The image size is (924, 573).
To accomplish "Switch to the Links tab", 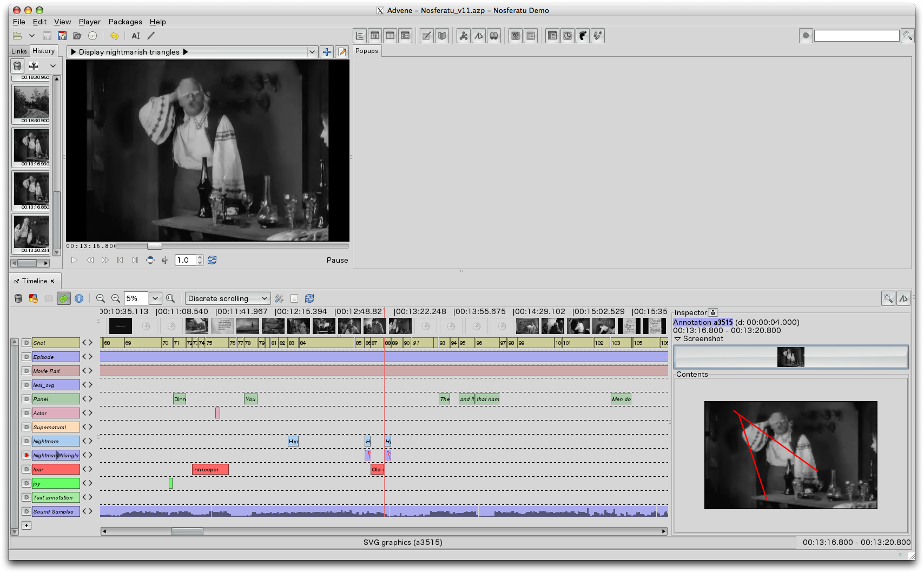I will (19, 51).
